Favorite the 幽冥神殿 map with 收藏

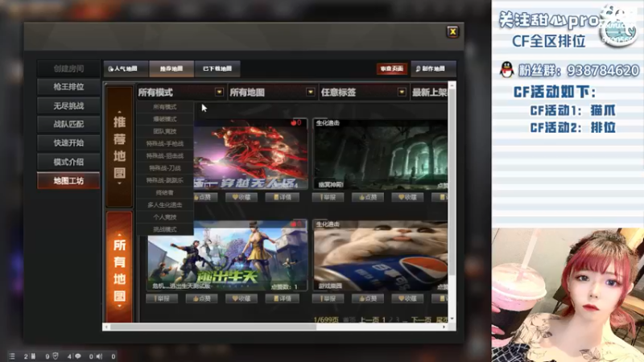[407, 197]
